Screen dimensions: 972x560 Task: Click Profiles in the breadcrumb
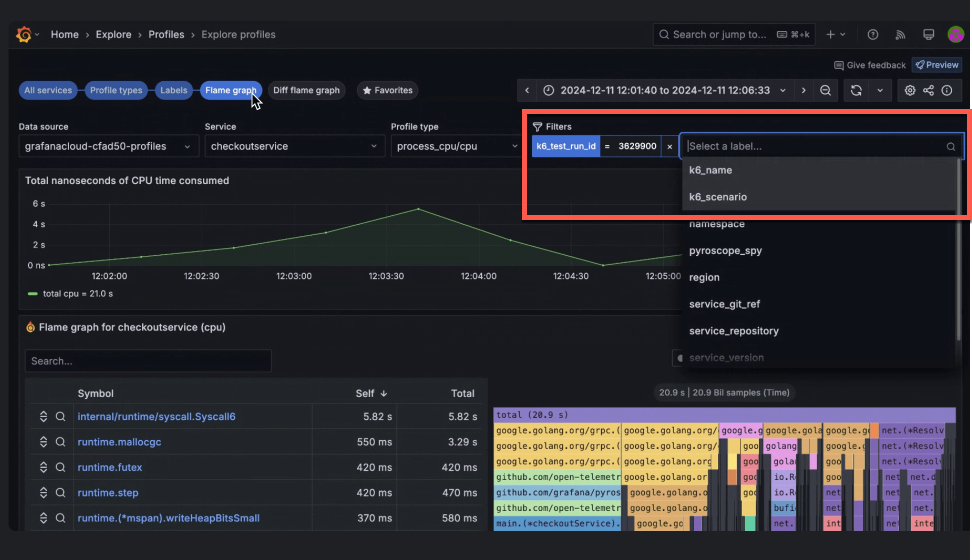pyautogui.click(x=166, y=34)
